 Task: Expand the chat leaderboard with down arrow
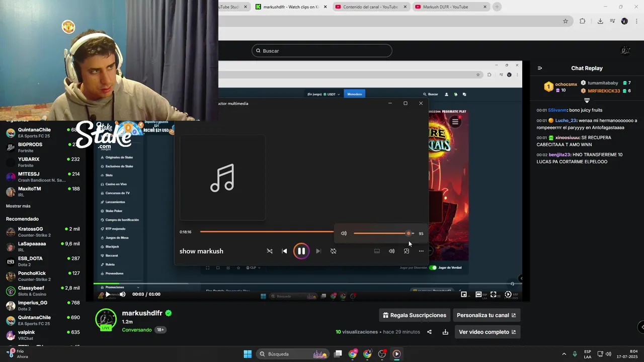[x=587, y=101]
